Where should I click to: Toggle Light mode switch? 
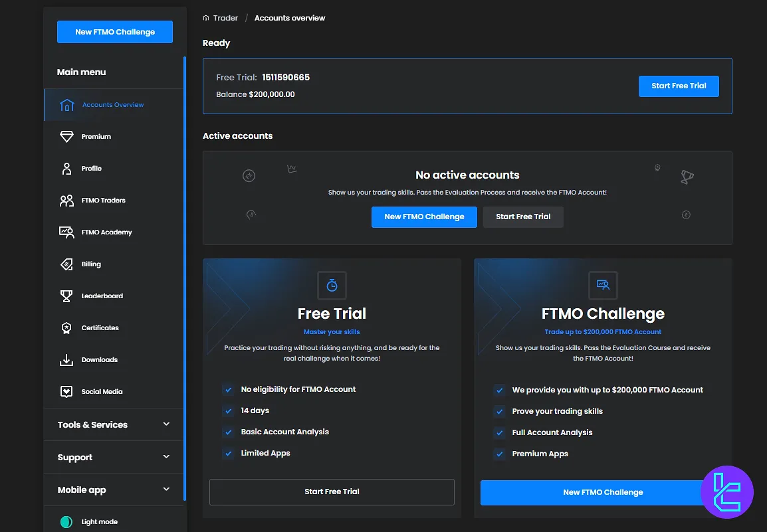click(x=66, y=522)
